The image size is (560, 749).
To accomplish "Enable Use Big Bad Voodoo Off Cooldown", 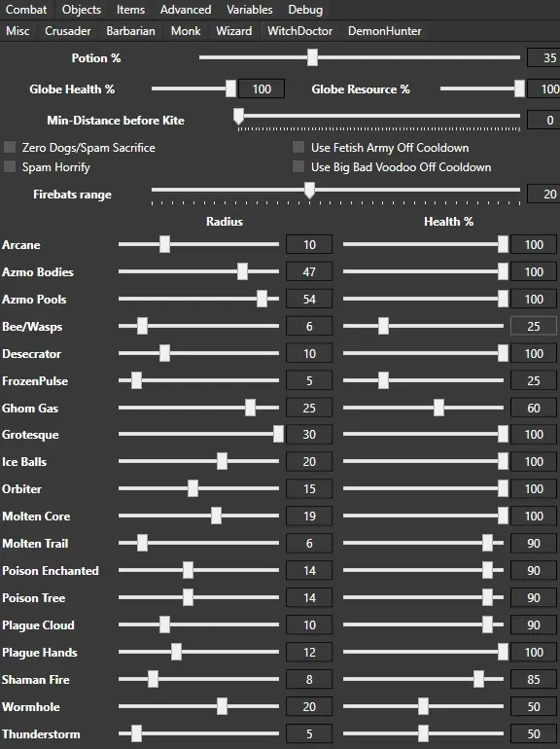I will coord(298,166).
